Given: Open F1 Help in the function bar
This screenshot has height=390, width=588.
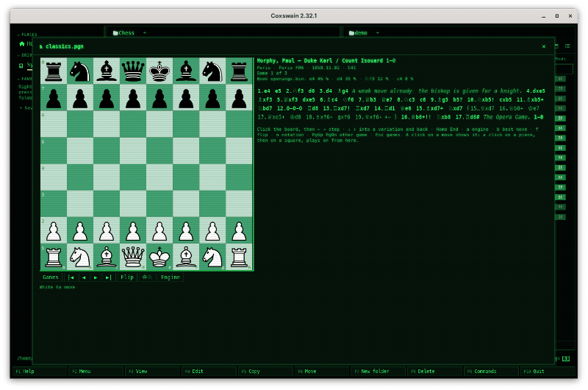Looking at the screenshot, I should pos(40,371).
